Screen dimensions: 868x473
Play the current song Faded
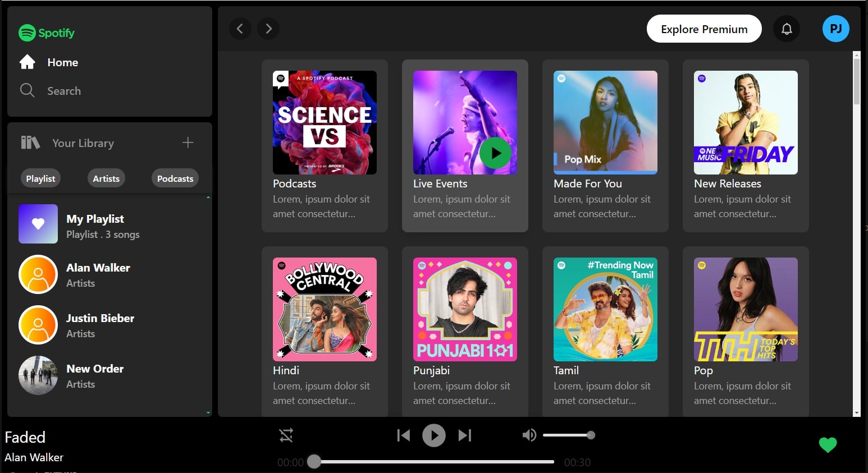pos(434,435)
